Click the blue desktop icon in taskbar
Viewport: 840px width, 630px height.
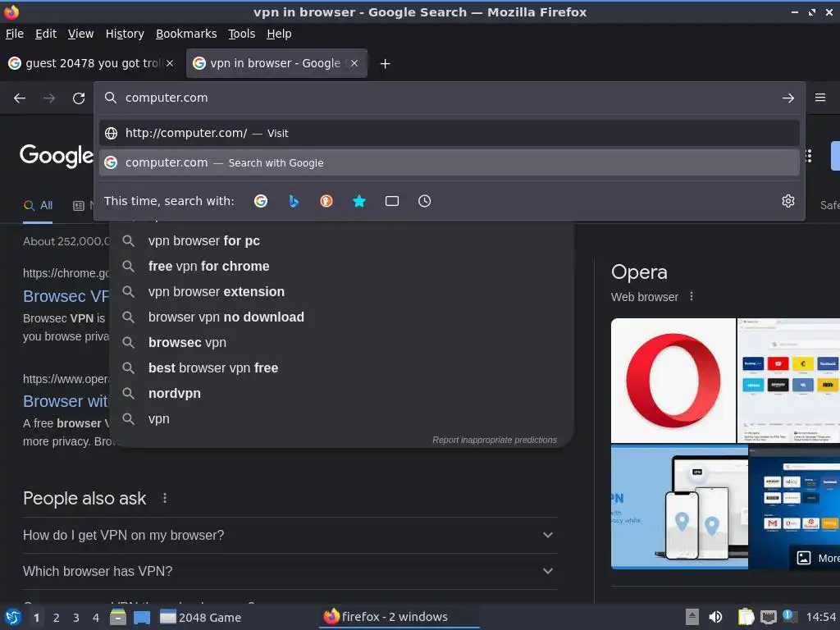click(142, 617)
